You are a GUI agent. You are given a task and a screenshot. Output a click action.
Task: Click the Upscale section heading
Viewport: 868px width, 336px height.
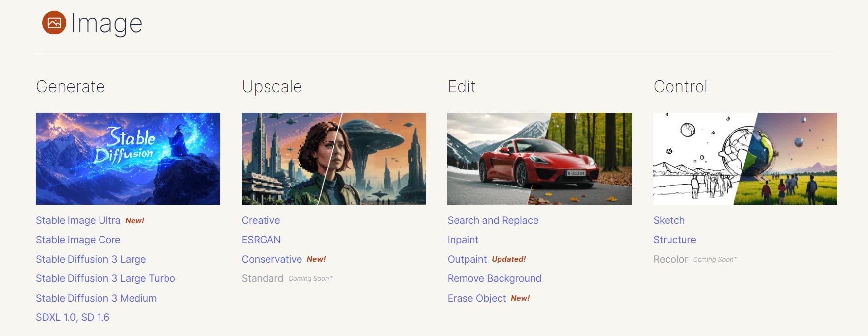coord(272,87)
